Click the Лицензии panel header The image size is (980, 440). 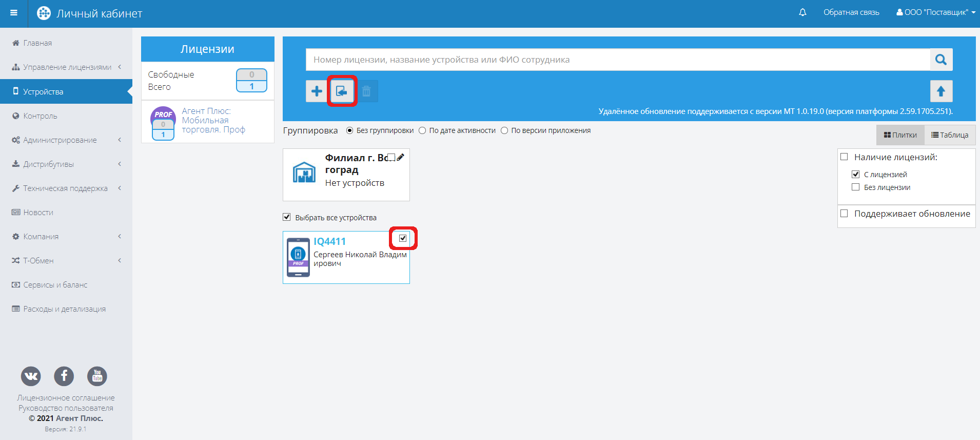click(207, 49)
